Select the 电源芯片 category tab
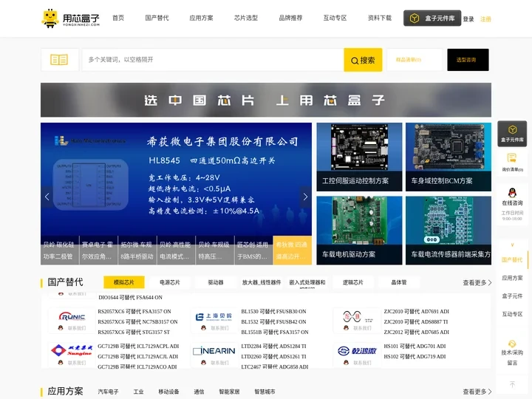Viewport: 532px width, 399px height. pyautogui.click(x=170, y=282)
